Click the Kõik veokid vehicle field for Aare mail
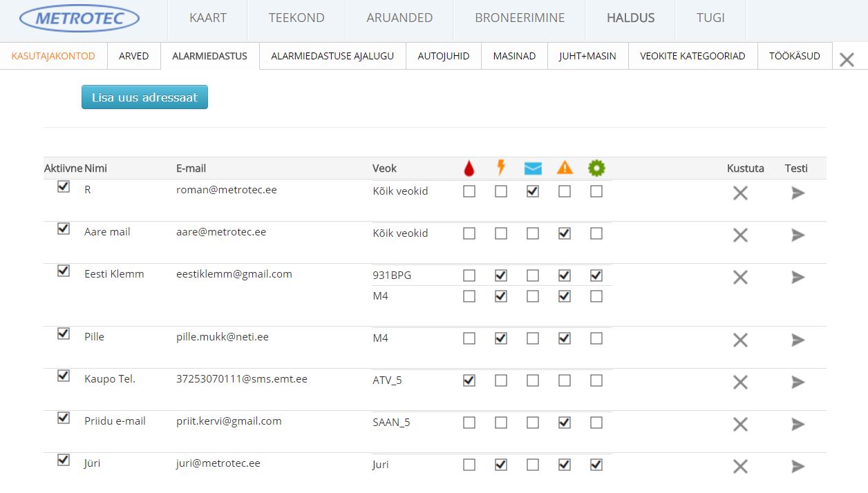This screenshot has height=493, width=868. (400, 233)
